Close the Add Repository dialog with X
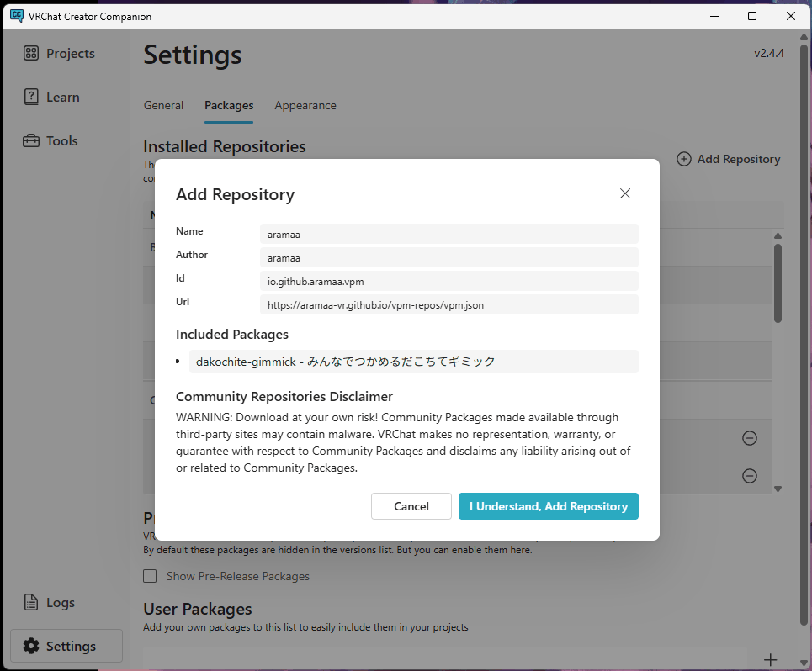The height and width of the screenshot is (671, 812). pyautogui.click(x=625, y=193)
